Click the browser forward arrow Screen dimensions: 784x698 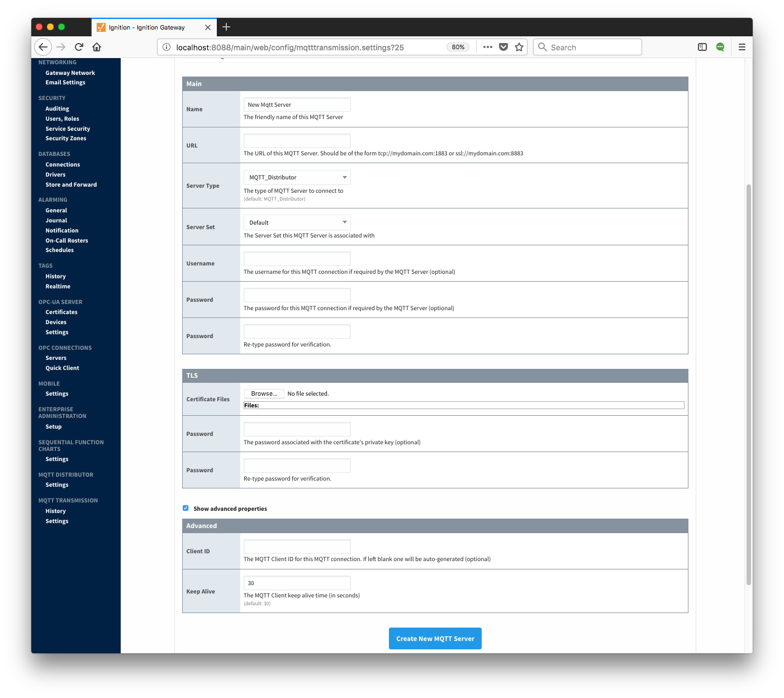(61, 47)
